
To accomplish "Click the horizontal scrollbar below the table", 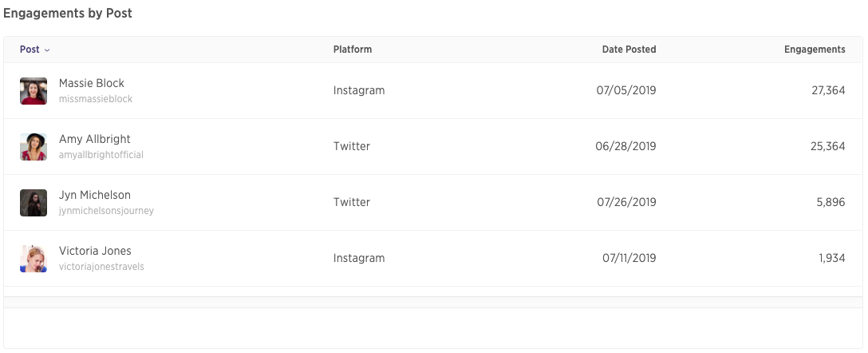I will 433,302.
